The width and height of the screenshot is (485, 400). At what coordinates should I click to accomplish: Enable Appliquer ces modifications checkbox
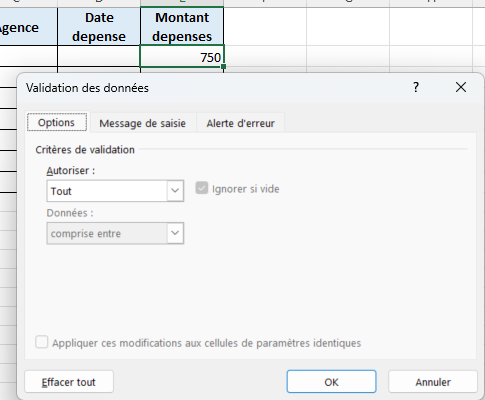click(42, 342)
